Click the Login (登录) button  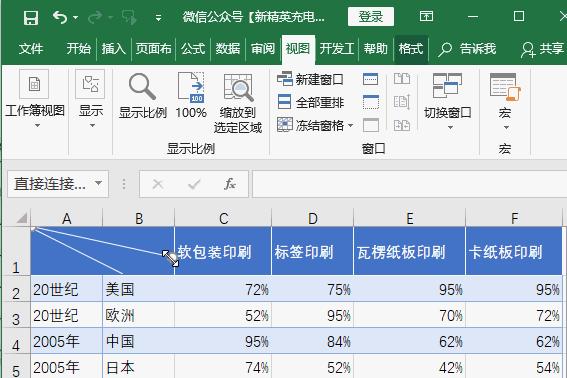(371, 16)
